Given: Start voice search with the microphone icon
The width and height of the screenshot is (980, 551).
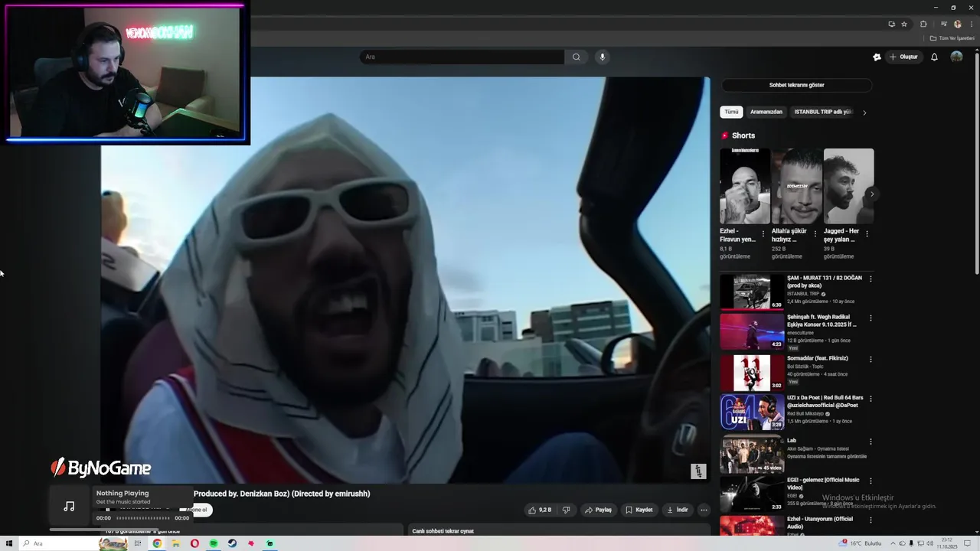Looking at the screenshot, I should (x=603, y=57).
